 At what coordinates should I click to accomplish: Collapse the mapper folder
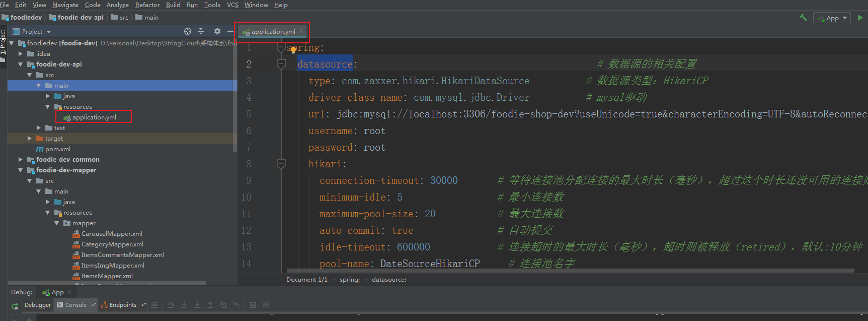coord(57,223)
